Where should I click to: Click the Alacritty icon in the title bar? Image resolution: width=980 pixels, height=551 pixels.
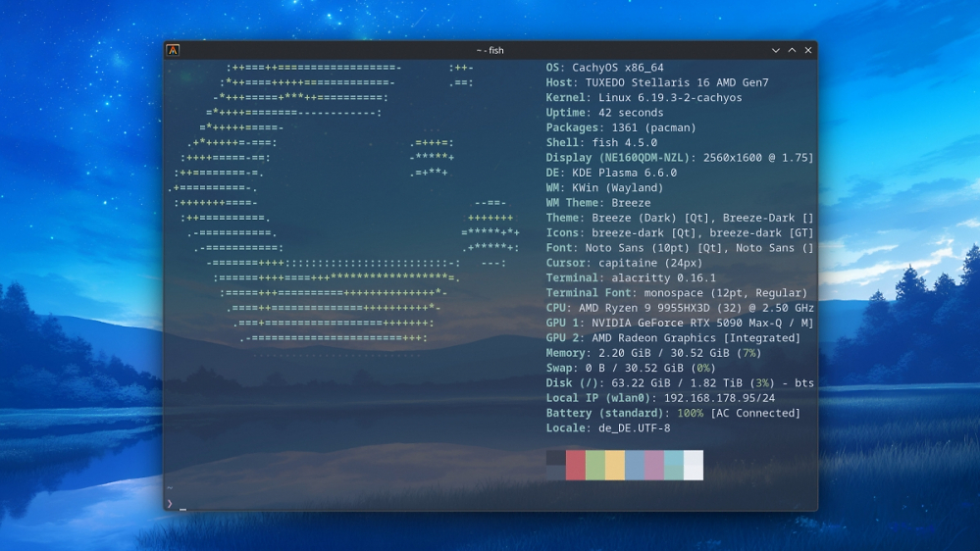coord(173,50)
